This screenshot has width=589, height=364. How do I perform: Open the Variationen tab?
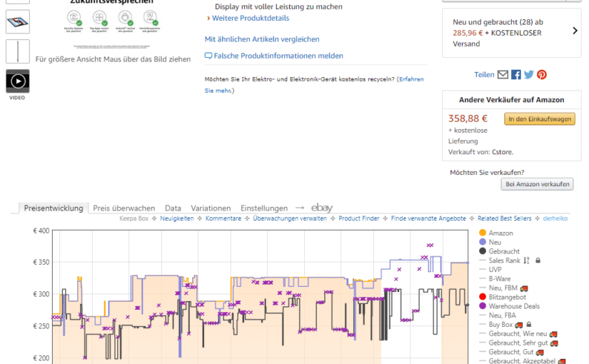coord(211,208)
